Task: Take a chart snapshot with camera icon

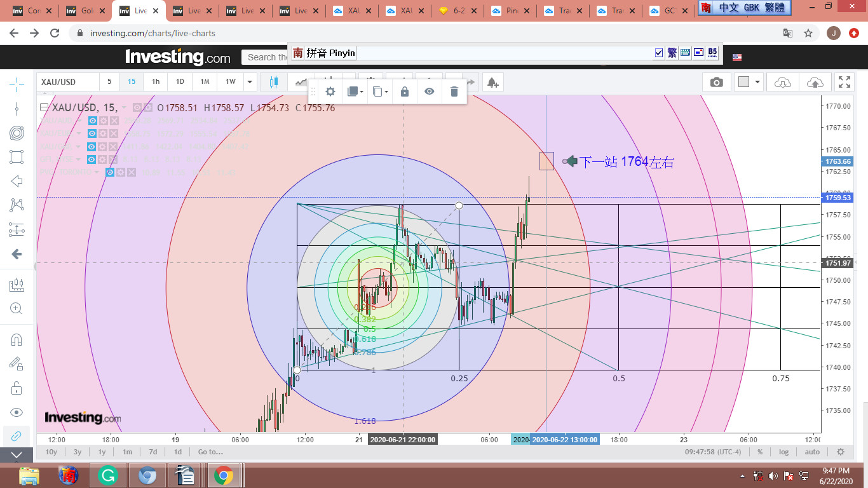Action: tap(717, 82)
